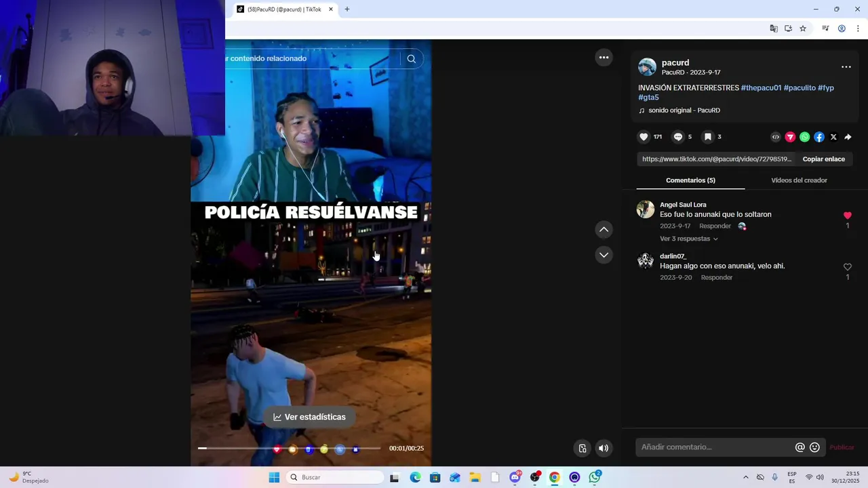This screenshot has height=488, width=868.
Task: Open a new Chrome tab
Action: (x=347, y=9)
